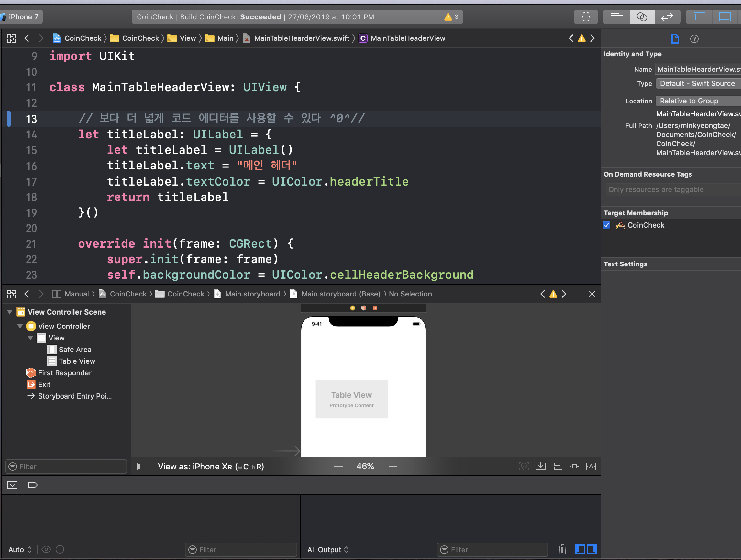Screen dimensions: 741x560
Task: Collapse the View Controller Scene
Action: [10, 312]
